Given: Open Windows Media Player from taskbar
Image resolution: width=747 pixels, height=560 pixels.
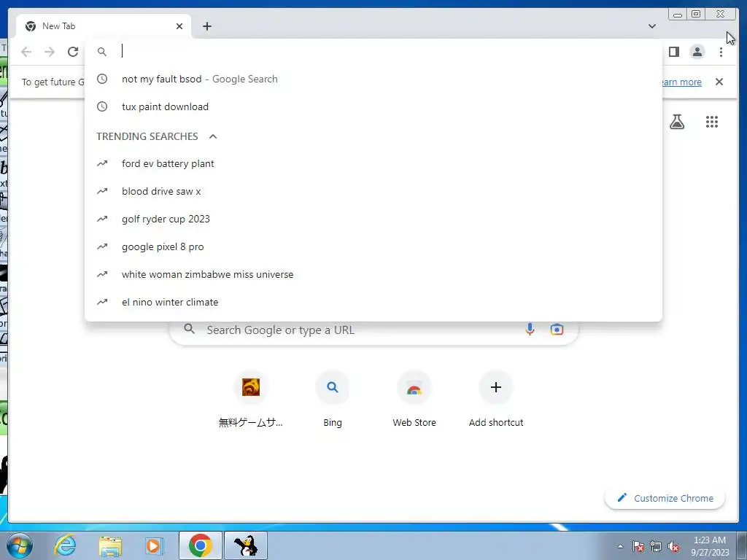Looking at the screenshot, I should [155, 545].
